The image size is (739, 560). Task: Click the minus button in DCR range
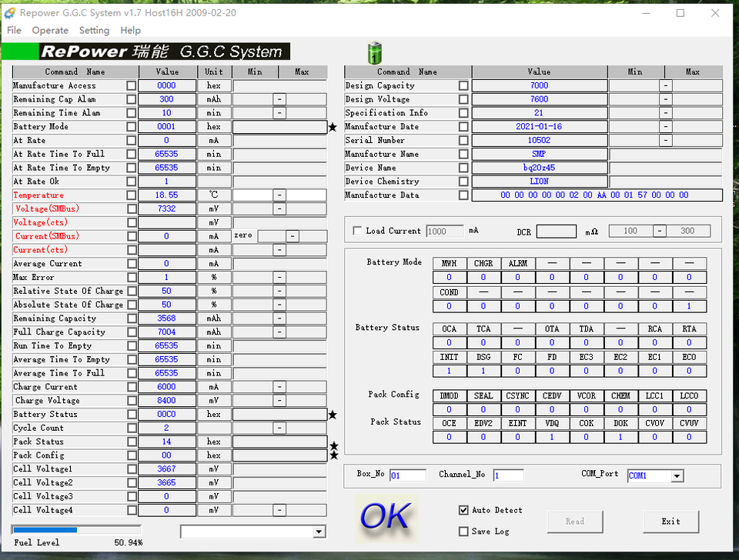click(660, 231)
